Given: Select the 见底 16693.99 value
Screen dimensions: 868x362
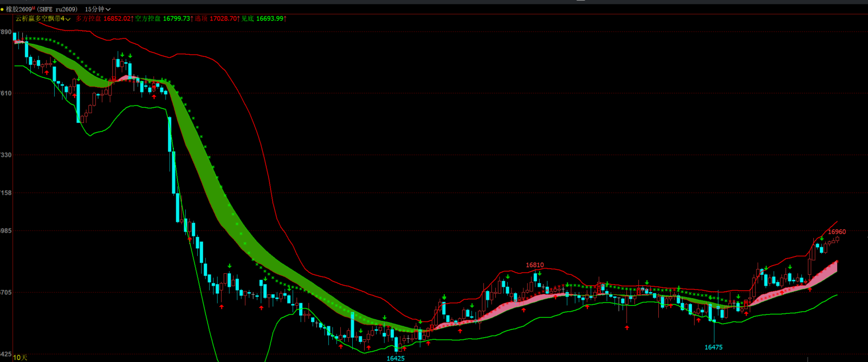Looking at the screenshot, I should coord(264,18).
